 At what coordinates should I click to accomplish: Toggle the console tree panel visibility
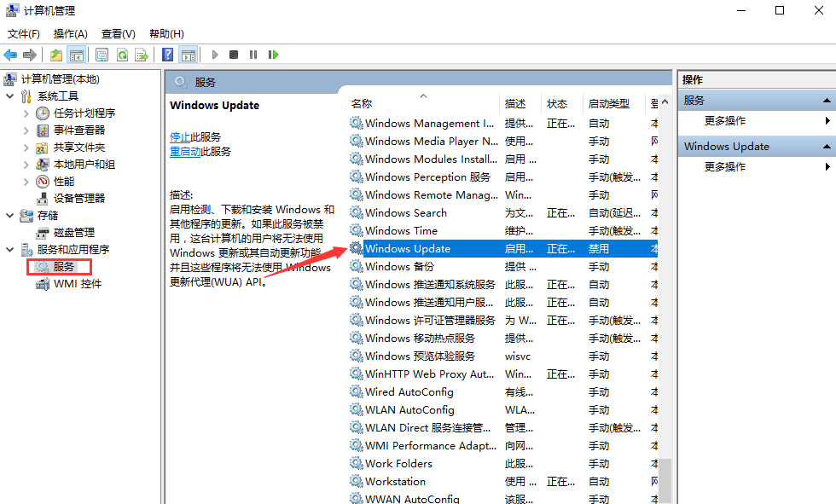pyautogui.click(x=75, y=54)
